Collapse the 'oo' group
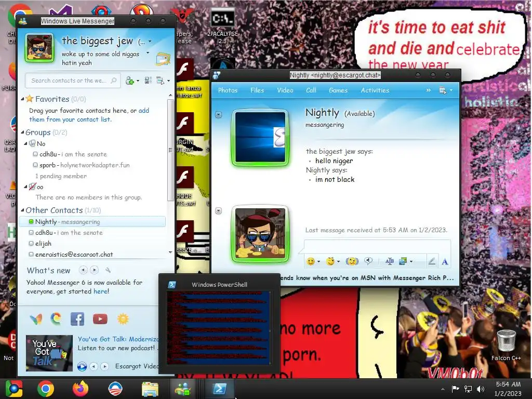Viewport: 532px width, 399px height. pos(26,187)
